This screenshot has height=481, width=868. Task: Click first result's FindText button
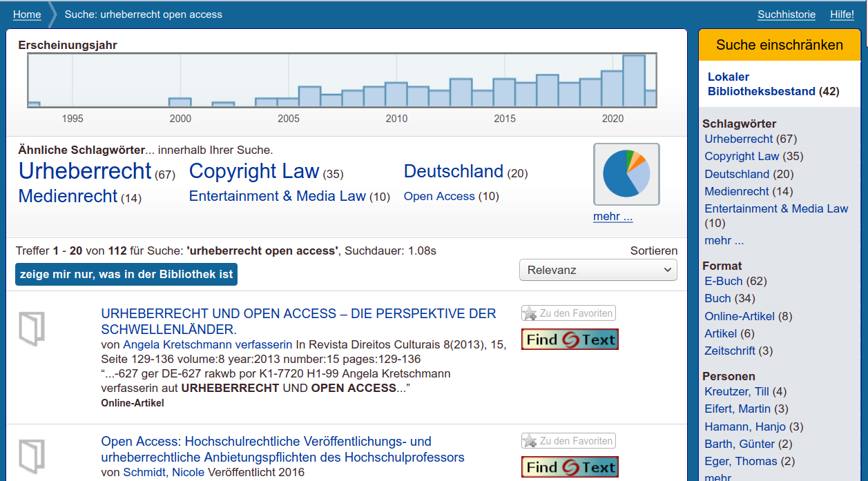coord(570,340)
